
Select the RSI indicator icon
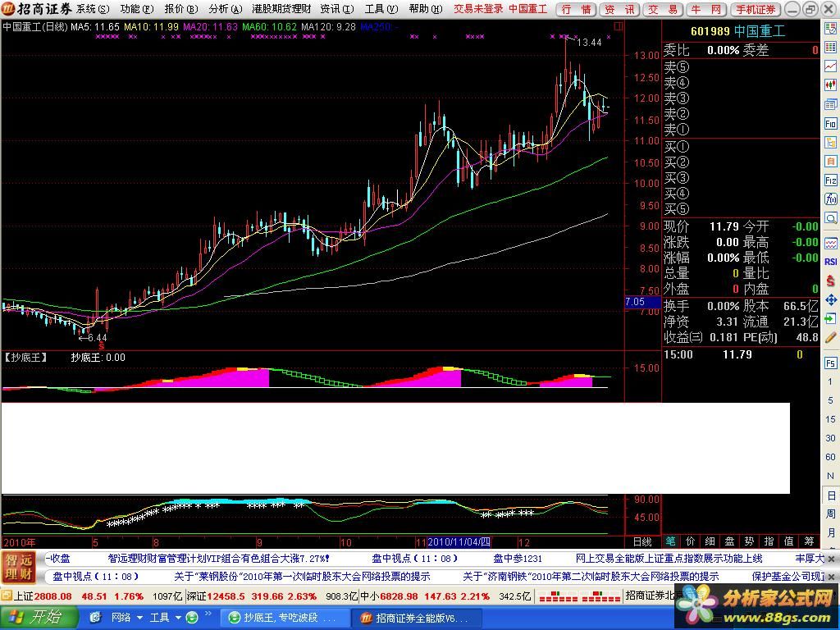(830, 262)
